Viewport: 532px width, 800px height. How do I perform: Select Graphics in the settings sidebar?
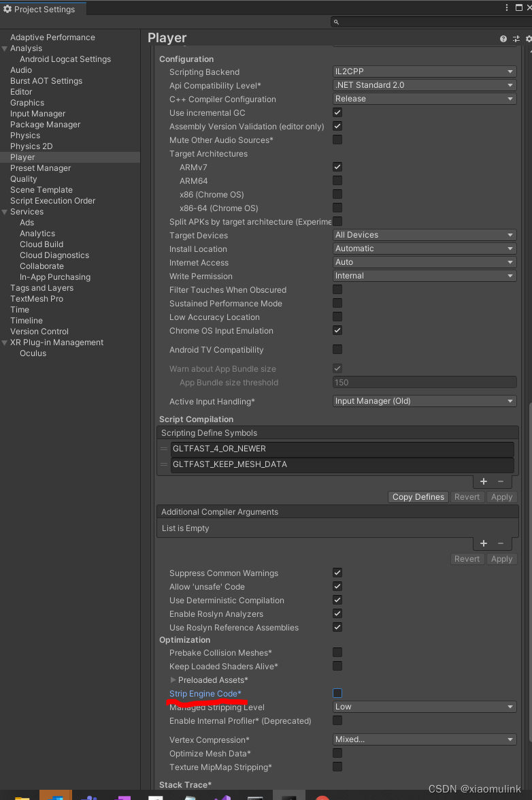[x=28, y=102]
